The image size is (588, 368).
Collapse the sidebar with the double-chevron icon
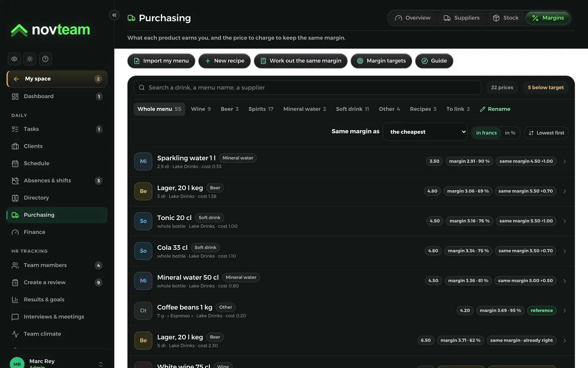point(114,15)
